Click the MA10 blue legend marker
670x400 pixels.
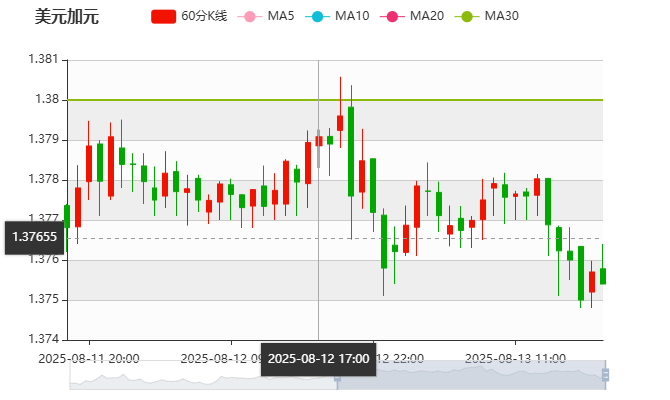(x=318, y=16)
